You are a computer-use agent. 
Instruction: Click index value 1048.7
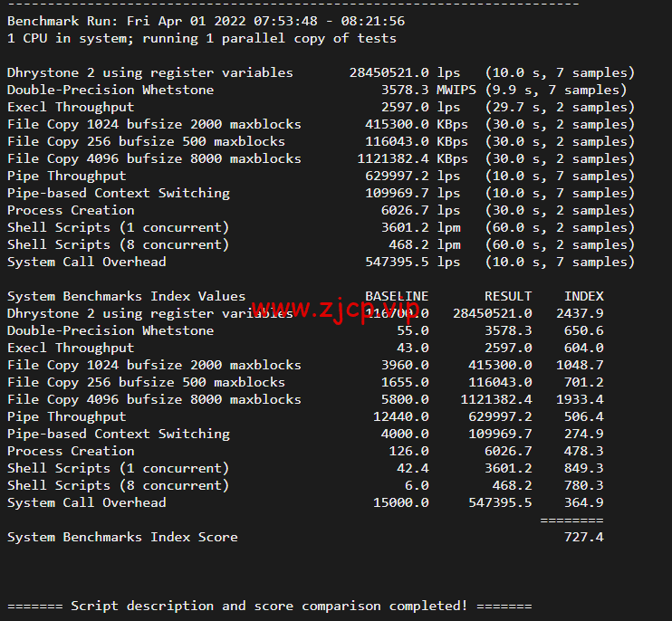click(x=580, y=365)
